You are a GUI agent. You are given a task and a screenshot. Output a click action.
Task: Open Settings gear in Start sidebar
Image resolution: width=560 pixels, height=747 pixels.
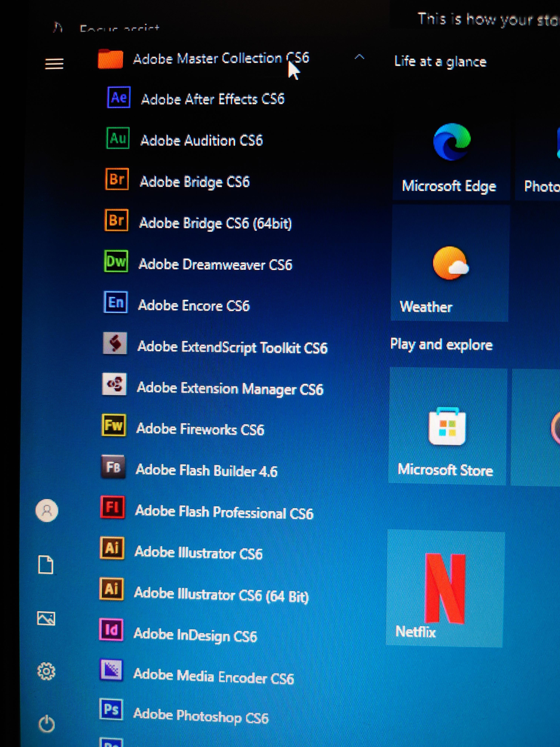click(46, 672)
